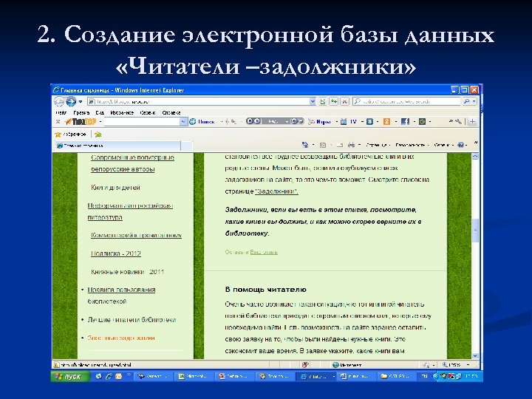The height and width of the screenshot is (399, 532).
Task: Open the Страница command bar dropdown
Action: point(378,145)
